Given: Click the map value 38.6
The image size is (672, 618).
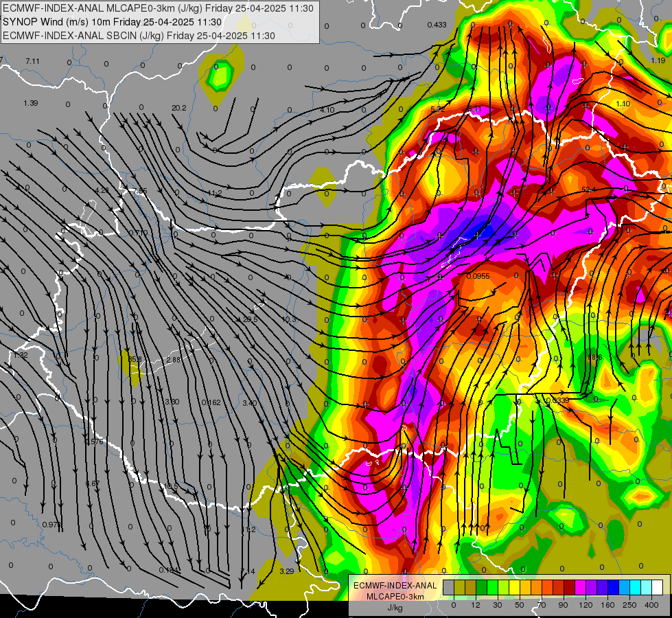Looking at the screenshot, I should 595,357.
